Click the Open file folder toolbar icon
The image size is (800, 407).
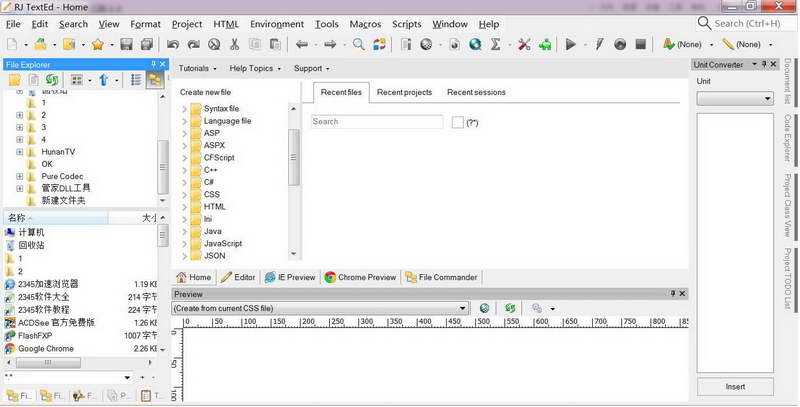pos(40,44)
